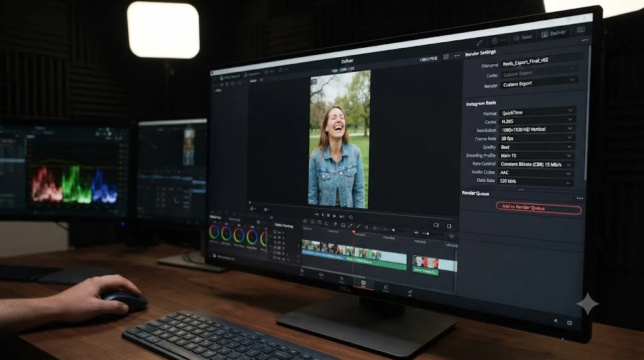The image size is (644, 360).
Task: Open the Codec dropdown showing N.265
Action: 536,121
